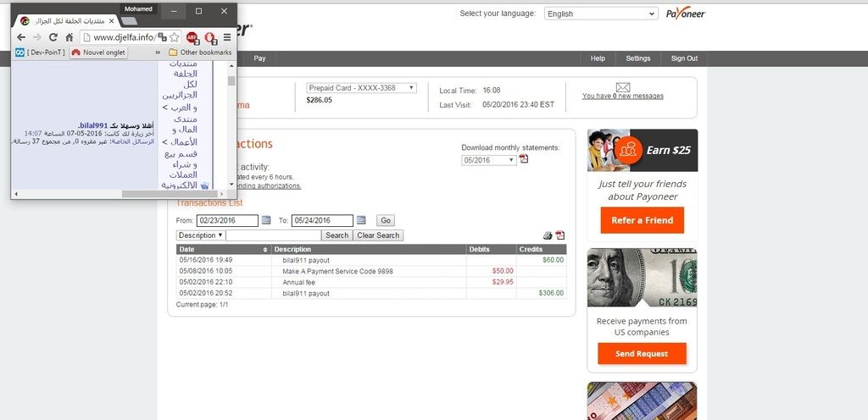The width and height of the screenshot is (868, 420).
Task: Print the transactions list
Action: pyautogui.click(x=548, y=235)
